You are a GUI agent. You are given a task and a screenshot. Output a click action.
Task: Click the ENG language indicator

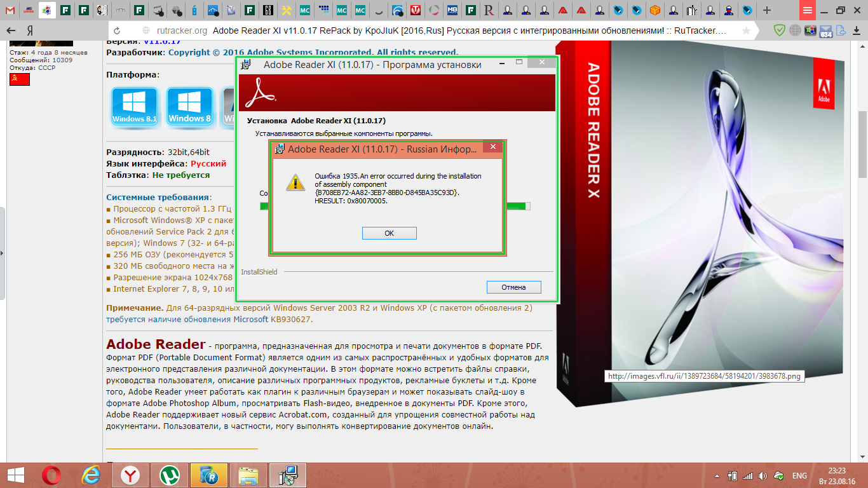pyautogui.click(x=799, y=476)
